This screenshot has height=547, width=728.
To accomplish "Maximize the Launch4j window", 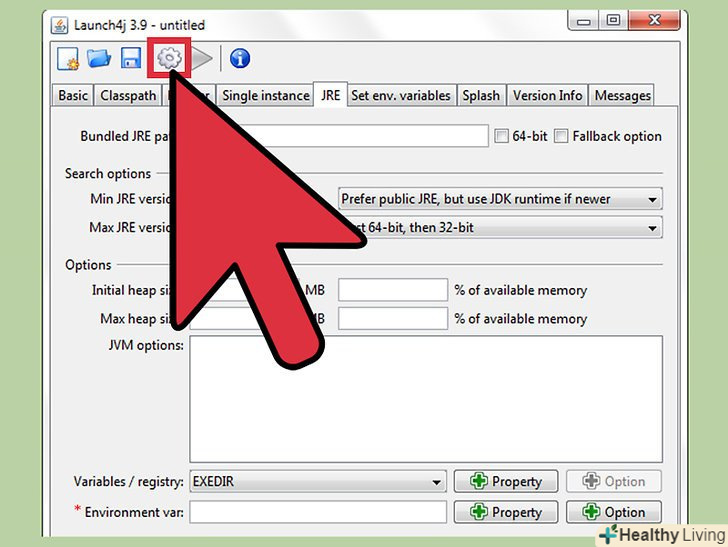I will tap(613, 20).
